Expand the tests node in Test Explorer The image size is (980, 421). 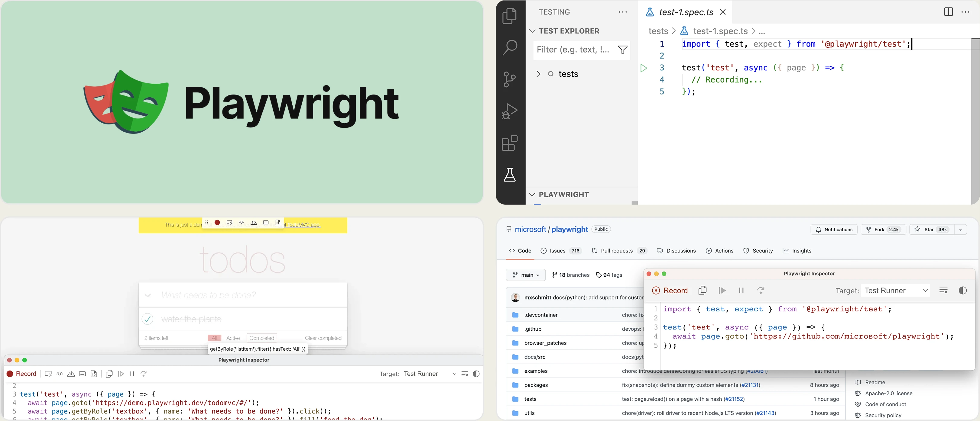point(538,74)
